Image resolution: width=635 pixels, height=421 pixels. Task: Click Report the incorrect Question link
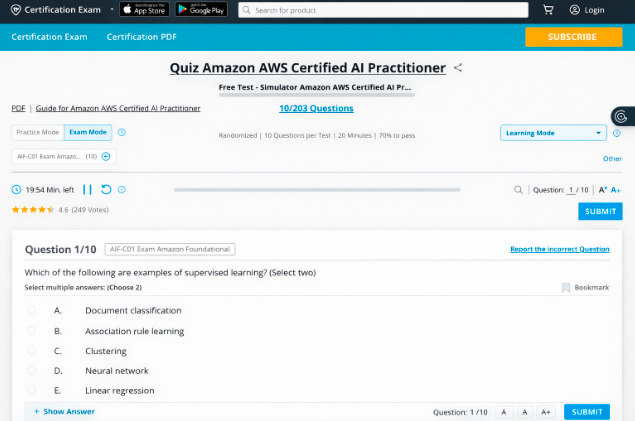point(560,249)
